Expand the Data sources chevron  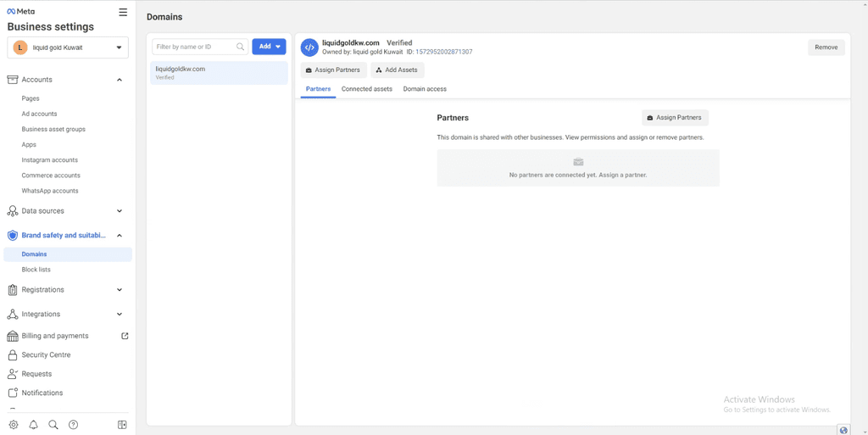coord(120,211)
